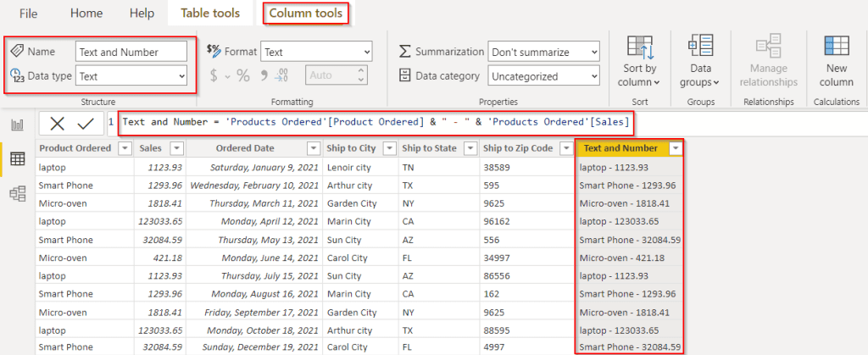
Task: Open Ship to City column filter arrow
Action: tap(390, 148)
